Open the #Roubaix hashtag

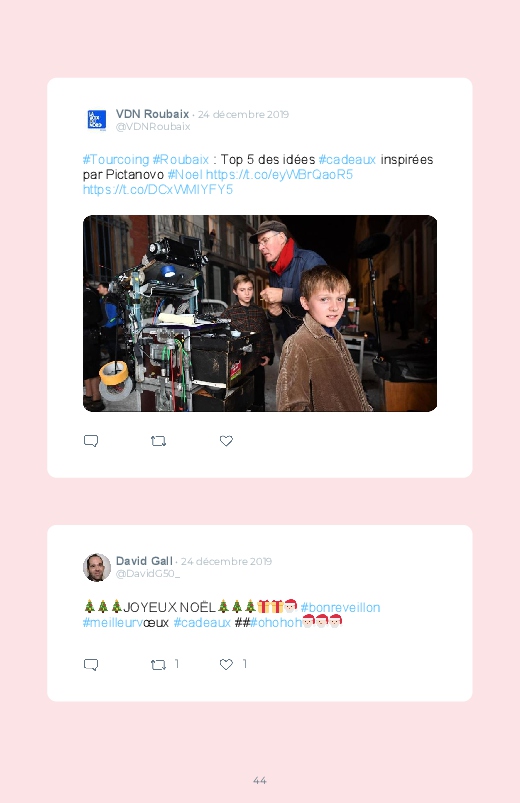click(x=181, y=160)
